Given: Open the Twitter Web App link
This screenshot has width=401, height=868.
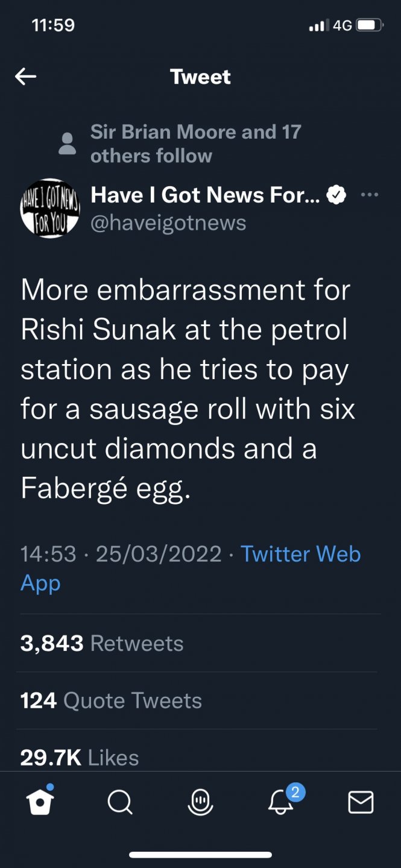Looking at the screenshot, I should [x=300, y=553].
